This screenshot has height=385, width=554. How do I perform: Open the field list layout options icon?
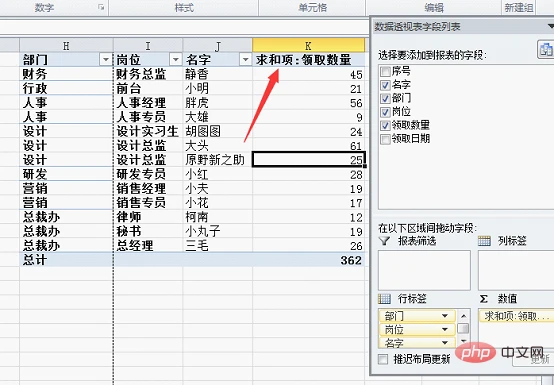coord(546,49)
